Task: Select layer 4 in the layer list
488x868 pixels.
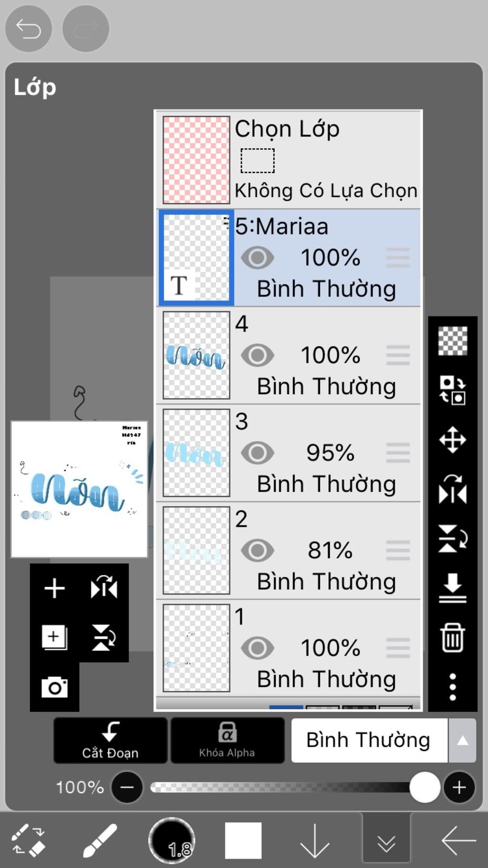Action: pyautogui.click(x=289, y=355)
